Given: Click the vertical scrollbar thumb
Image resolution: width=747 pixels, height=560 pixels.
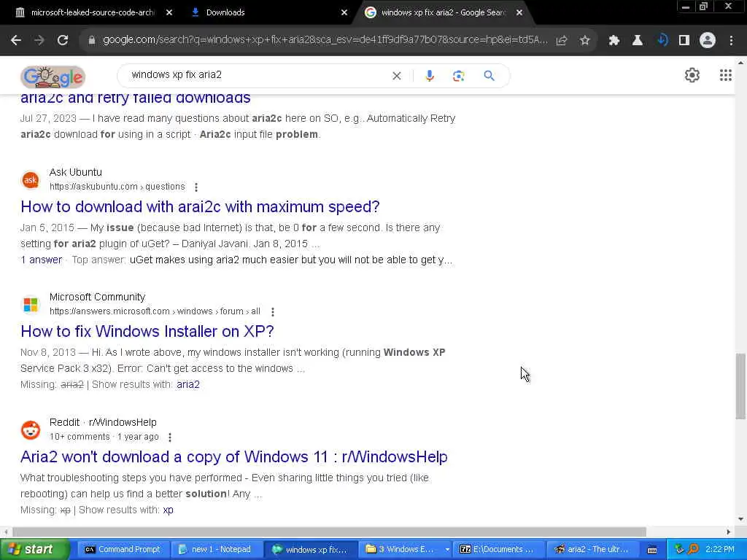Looking at the screenshot, I should [740, 386].
